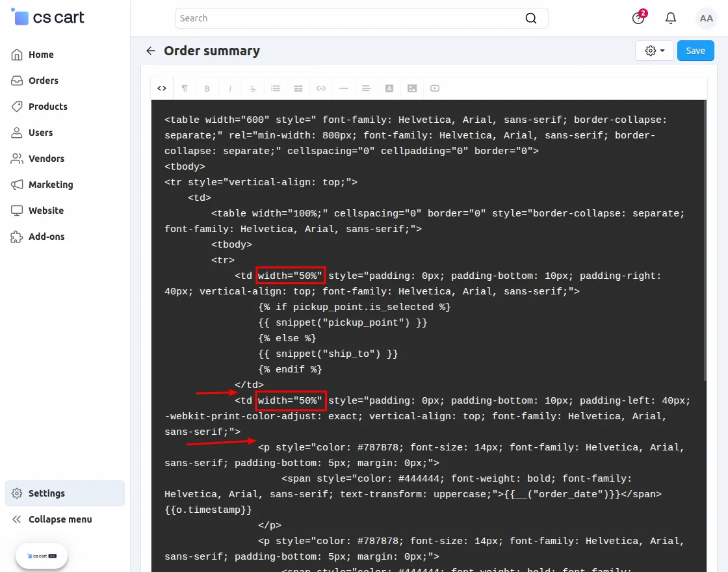728x572 pixels.
Task: Open AA user account avatar
Action: pos(706,18)
